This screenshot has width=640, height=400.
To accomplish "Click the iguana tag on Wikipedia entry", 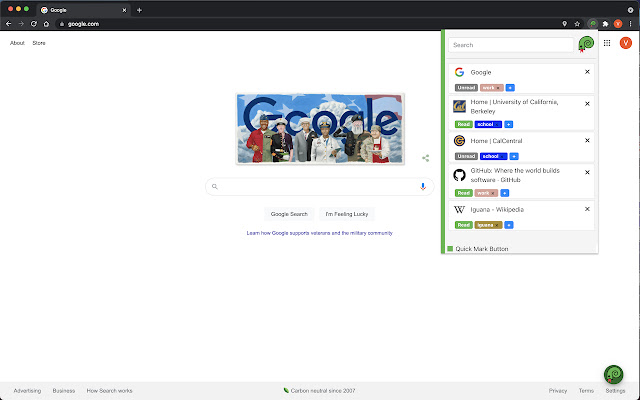I will point(488,225).
